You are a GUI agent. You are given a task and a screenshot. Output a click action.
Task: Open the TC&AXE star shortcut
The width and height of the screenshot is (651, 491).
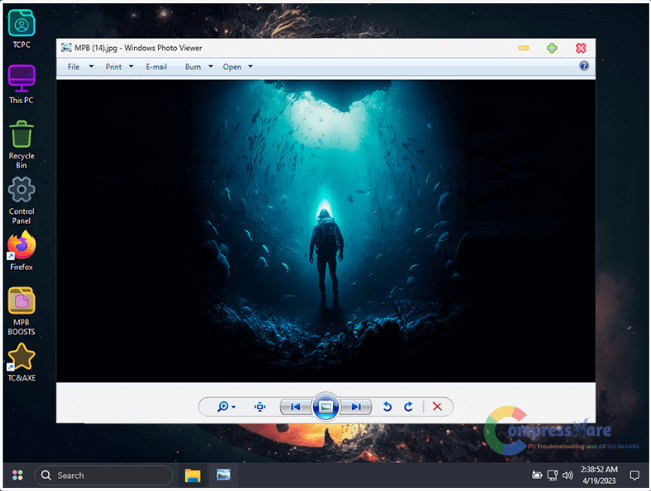[x=22, y=362]
